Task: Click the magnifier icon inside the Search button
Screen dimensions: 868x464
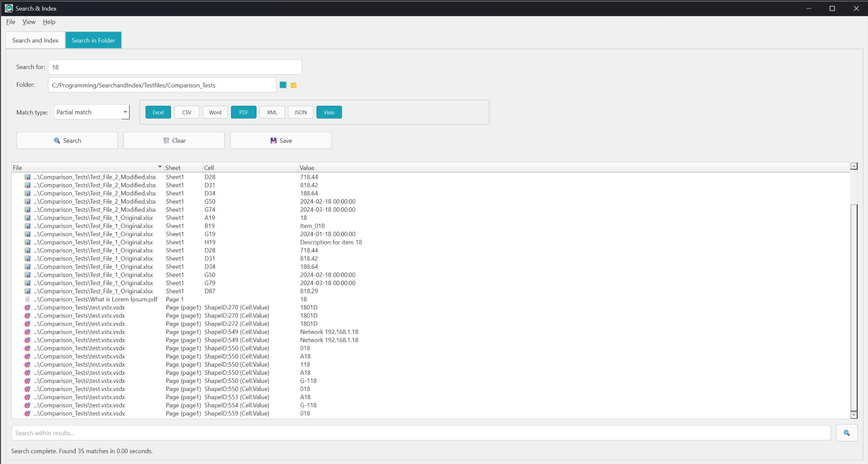Action: coord(57,140)
